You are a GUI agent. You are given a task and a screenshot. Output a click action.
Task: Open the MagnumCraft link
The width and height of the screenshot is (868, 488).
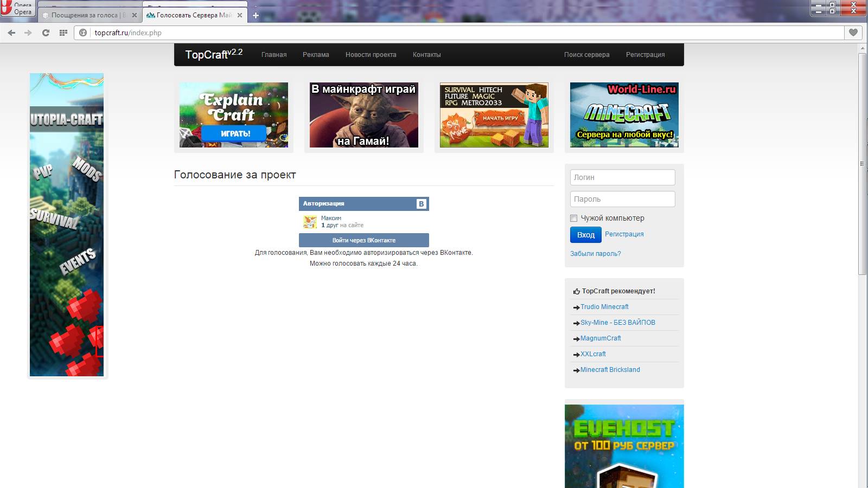point(601,338)
